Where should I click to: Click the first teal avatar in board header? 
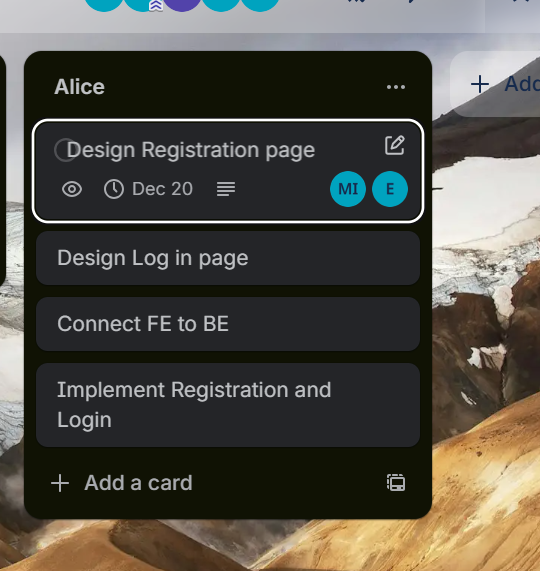[x=104, y=4]
